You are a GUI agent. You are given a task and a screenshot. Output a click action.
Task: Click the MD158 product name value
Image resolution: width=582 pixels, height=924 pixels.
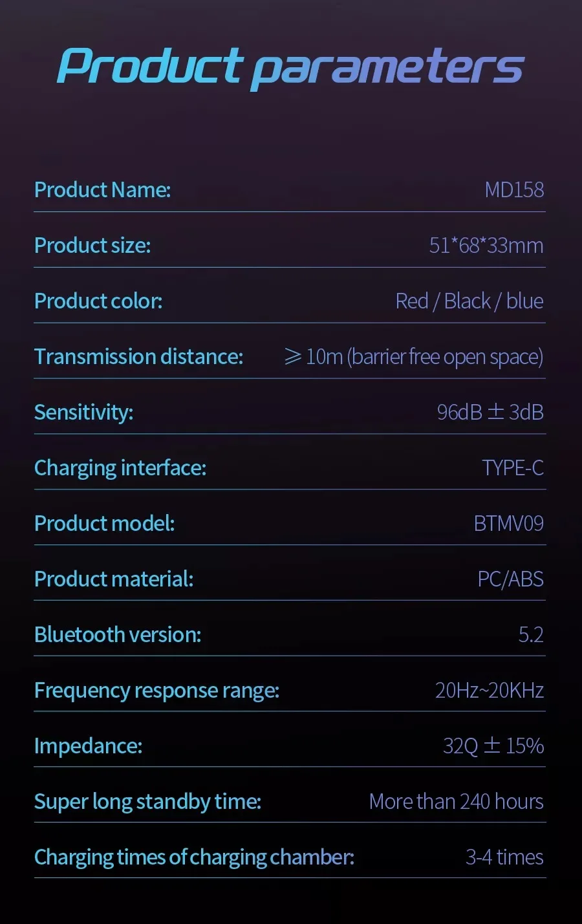(514, 190)
